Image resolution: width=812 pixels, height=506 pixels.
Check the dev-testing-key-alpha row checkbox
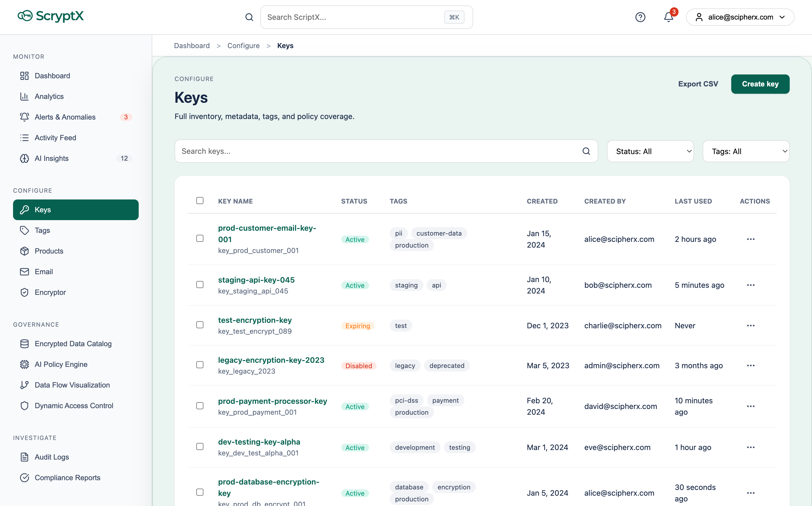click(x=200, y=447)
